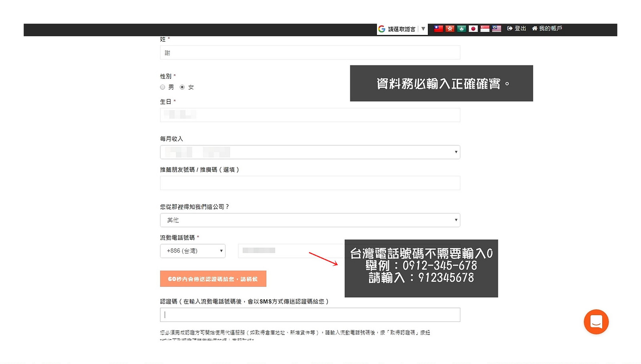Click the 推薦朋友號碼 referral code field
The height and width of the screenshot is (364, 641).
pos(310,183)
